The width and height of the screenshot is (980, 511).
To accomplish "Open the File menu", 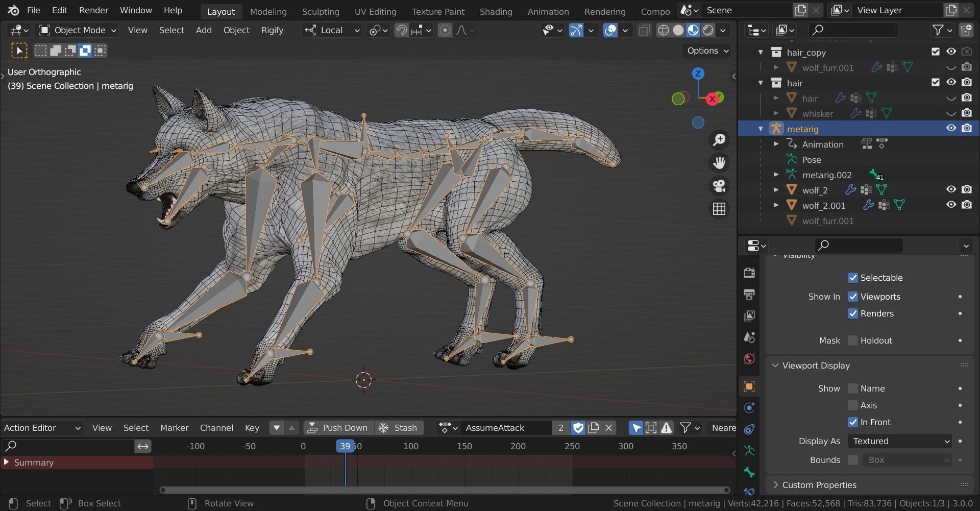I will tap(33, 10).
